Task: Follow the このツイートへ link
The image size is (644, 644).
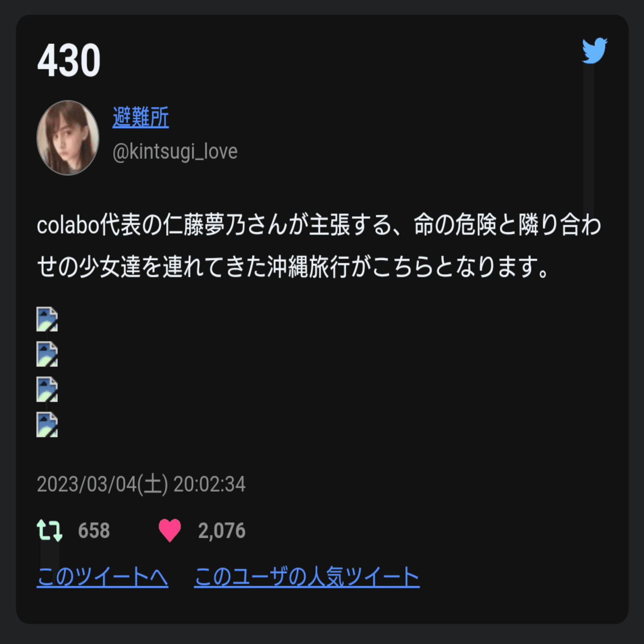Action: [x=102, y=577]
